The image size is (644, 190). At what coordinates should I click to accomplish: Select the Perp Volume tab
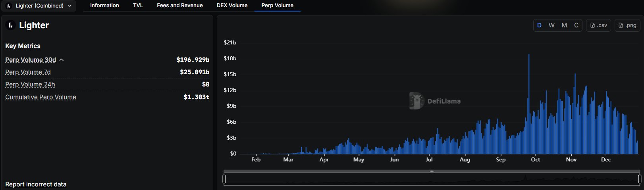point(277,5)
